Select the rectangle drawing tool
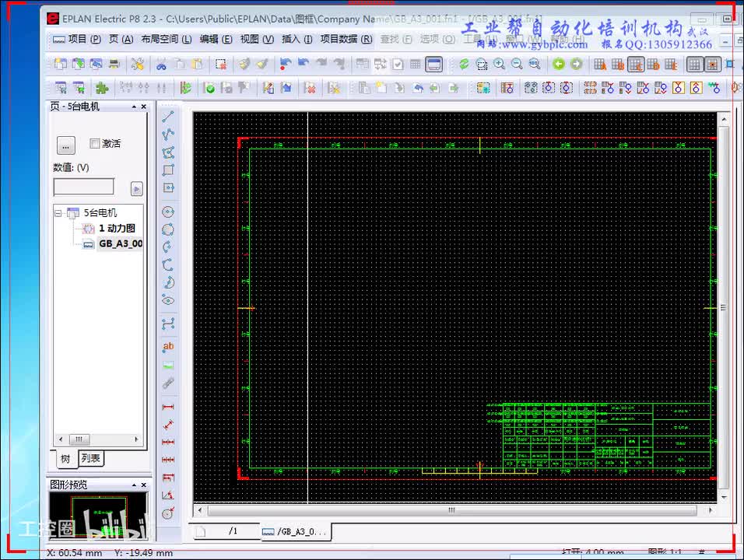 tap(168, 170)
